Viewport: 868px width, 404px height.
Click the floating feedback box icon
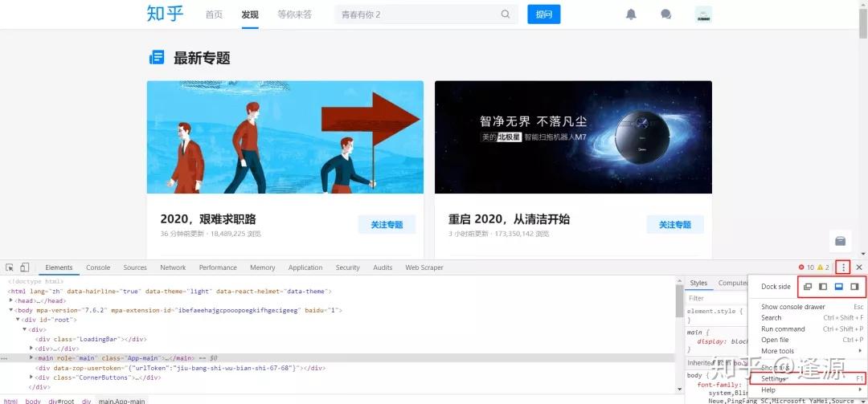pyautogui.click(x=841, y=241)
